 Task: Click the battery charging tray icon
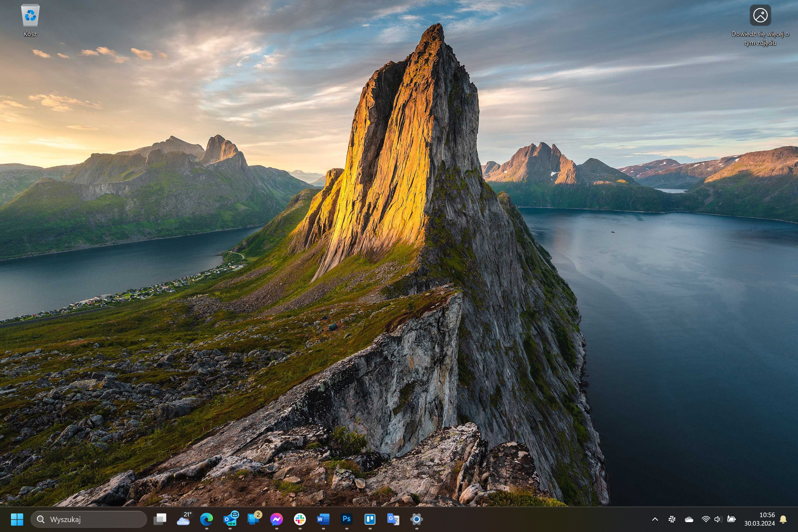pyautogui.click(x=731, y=519)
